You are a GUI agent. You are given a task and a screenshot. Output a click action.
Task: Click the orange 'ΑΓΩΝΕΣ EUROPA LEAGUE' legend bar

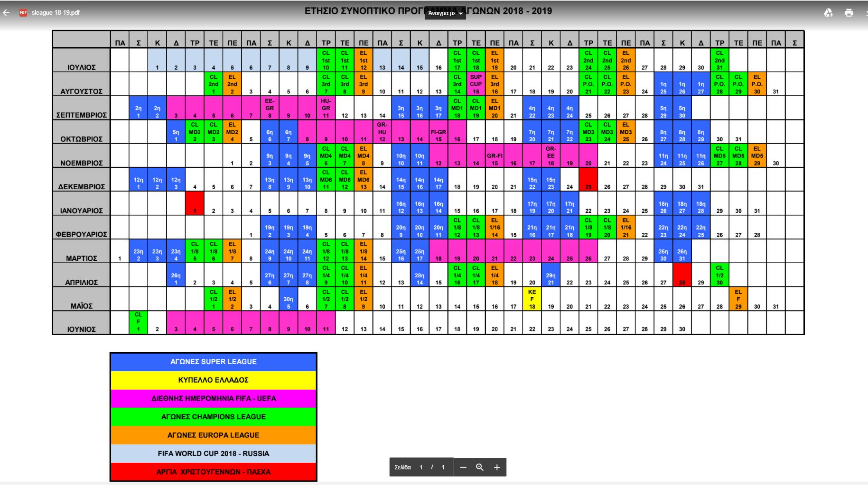coord(213,435)
